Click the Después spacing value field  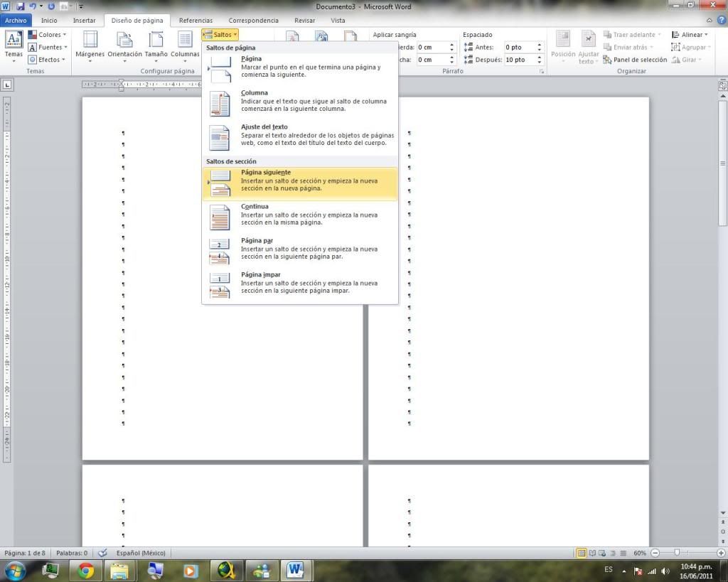520,60
